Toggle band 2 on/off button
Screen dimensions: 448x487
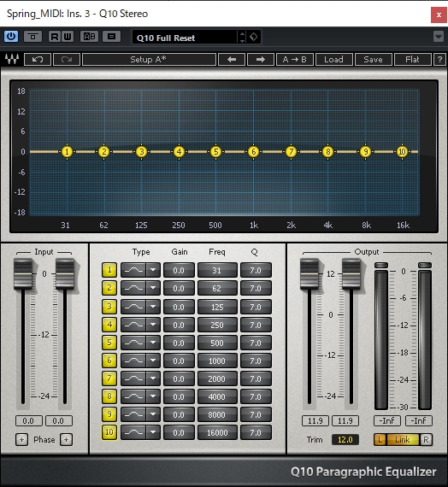[109, 288]
